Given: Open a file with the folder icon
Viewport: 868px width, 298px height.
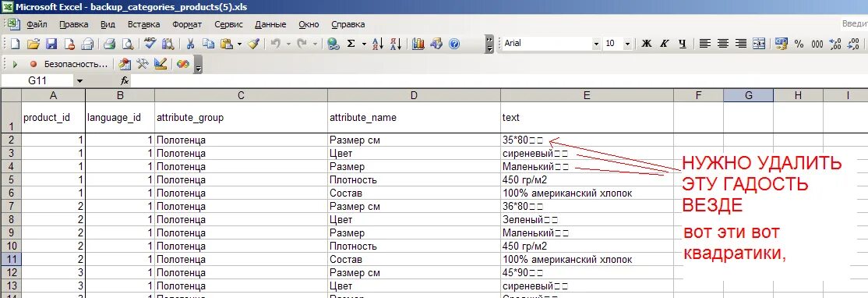Looking at the screenshot, I should coord(34,44).
